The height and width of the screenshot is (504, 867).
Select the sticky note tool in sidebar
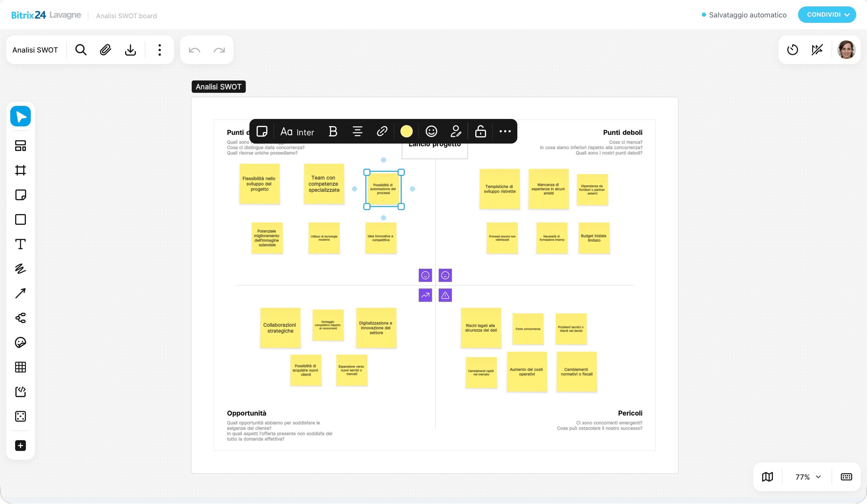[x=20, y=195]
